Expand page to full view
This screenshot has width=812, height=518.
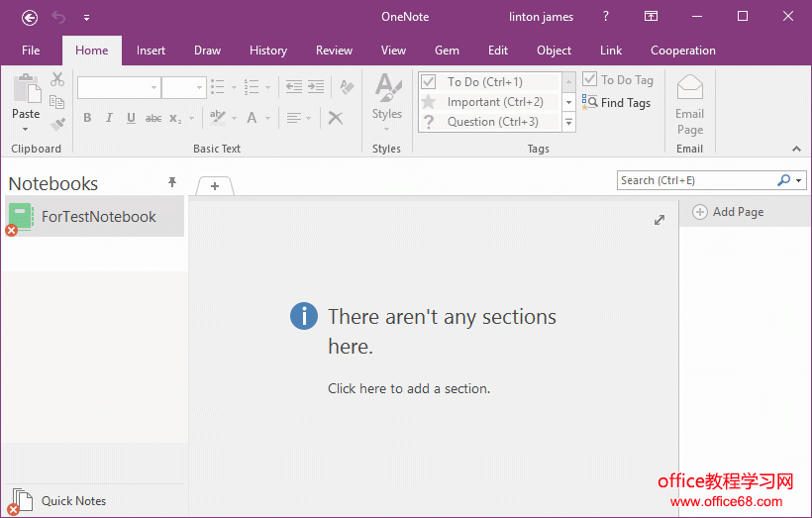point(660,220)
